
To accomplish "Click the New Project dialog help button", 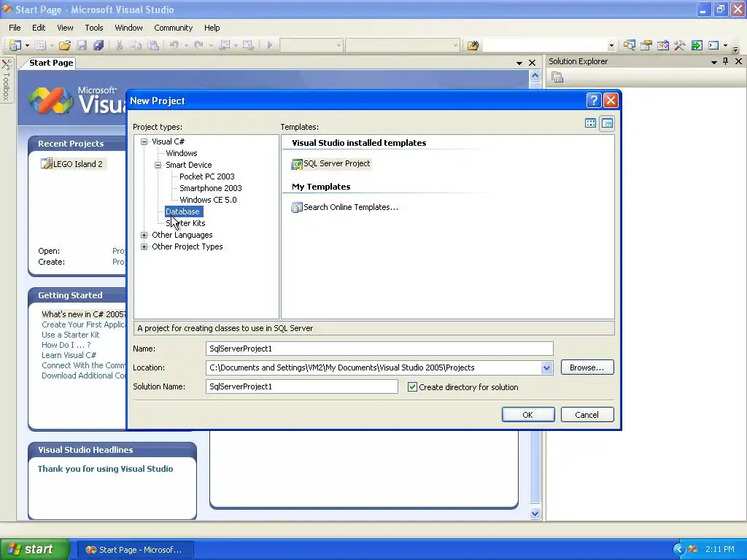I will pos(594,101).
